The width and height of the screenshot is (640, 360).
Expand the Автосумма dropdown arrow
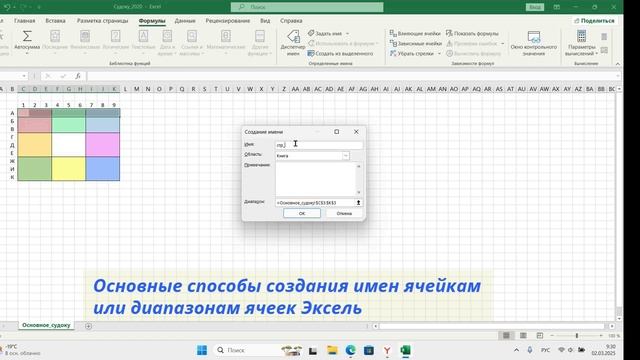pos(27,53)
